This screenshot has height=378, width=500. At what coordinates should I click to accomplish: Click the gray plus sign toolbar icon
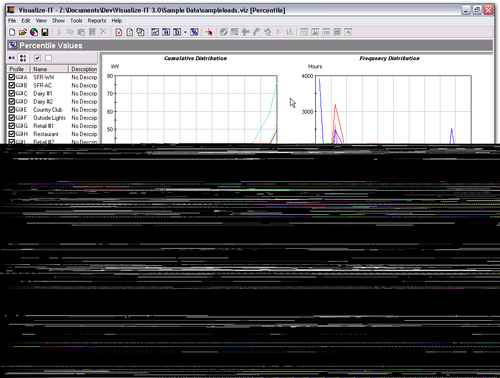[245, 32]
